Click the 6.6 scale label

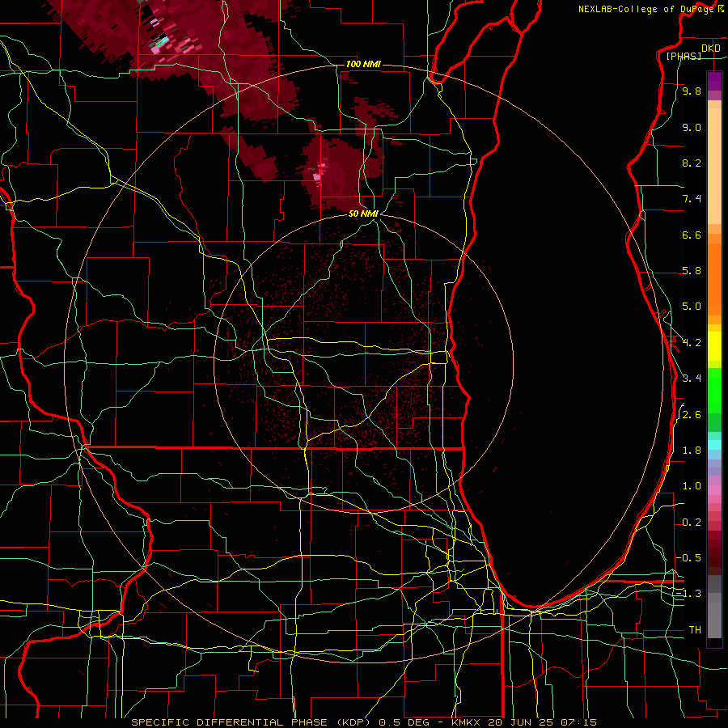(x=692, y=235)
